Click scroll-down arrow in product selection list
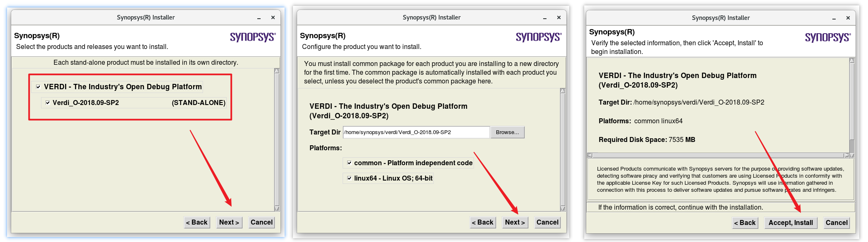 277,208
